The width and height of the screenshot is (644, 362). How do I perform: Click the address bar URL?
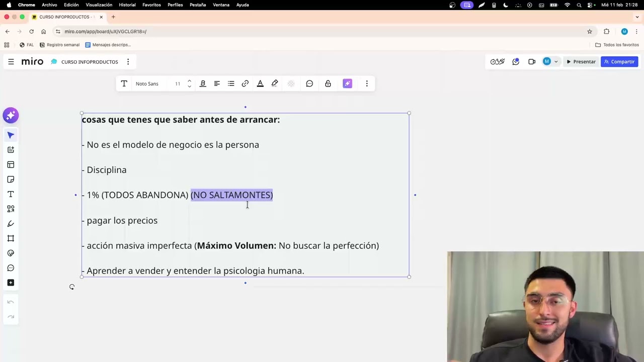pos(105,31)
